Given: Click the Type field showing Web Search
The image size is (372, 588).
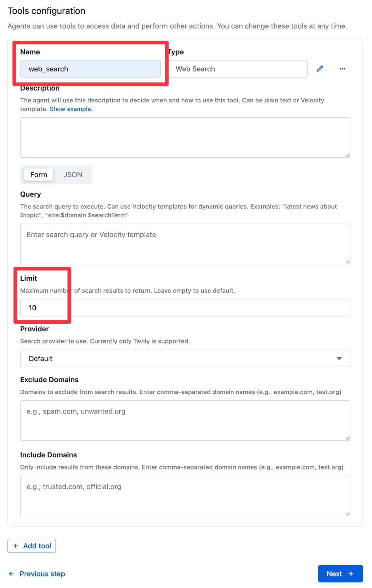Looking at the screenshot, I should click(239, 69).
